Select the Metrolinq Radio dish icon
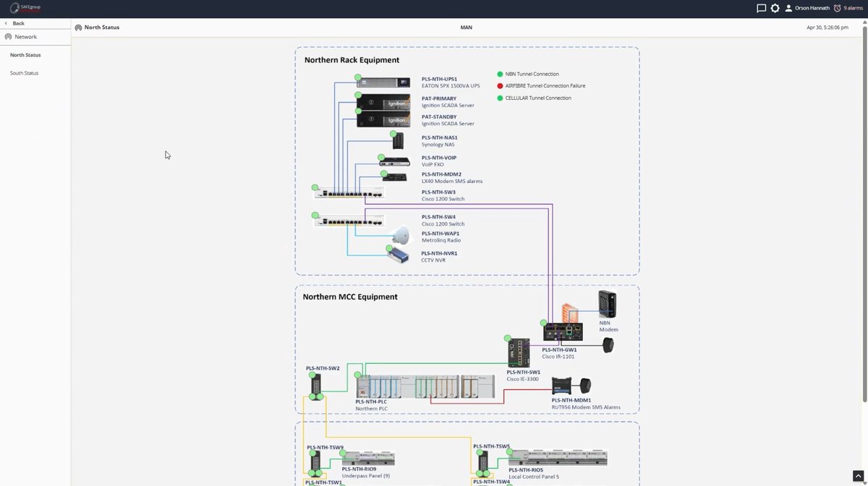The image size is (868, 486). pyautogui.click(x=400, y=236)
